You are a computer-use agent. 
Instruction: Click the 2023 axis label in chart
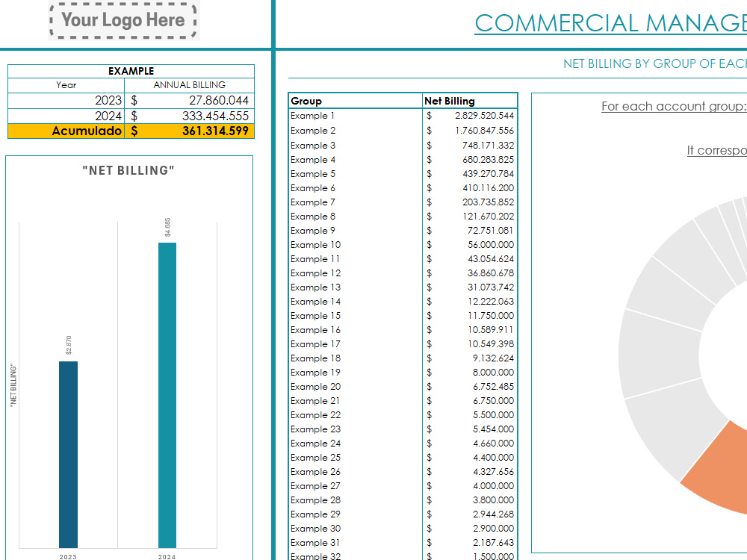(68, 557)
